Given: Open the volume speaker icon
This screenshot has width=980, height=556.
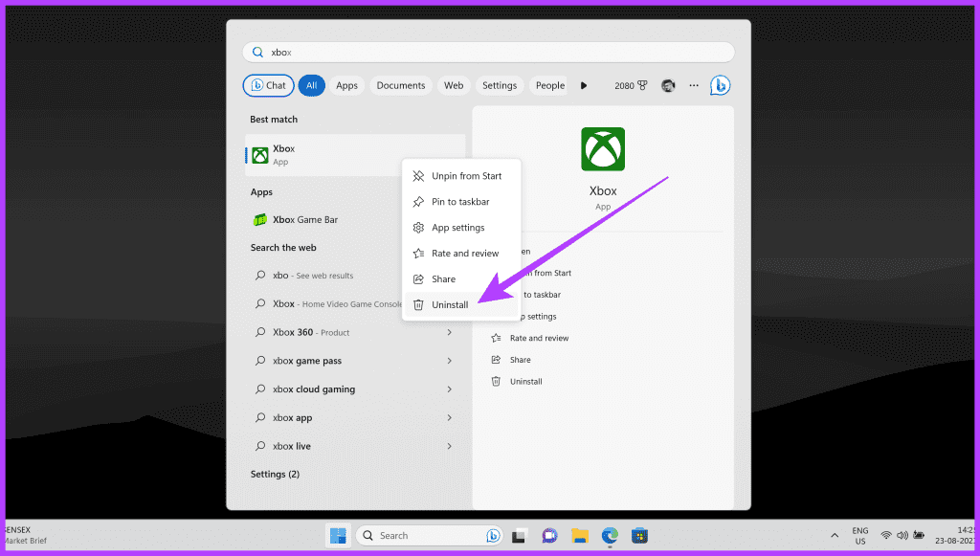Looking at the screenshot, I should [x=902, y=535].
